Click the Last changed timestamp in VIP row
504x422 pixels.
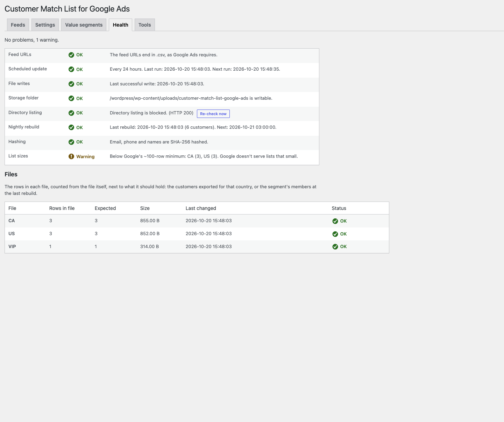pyautogui.click(x=208, y=247)
